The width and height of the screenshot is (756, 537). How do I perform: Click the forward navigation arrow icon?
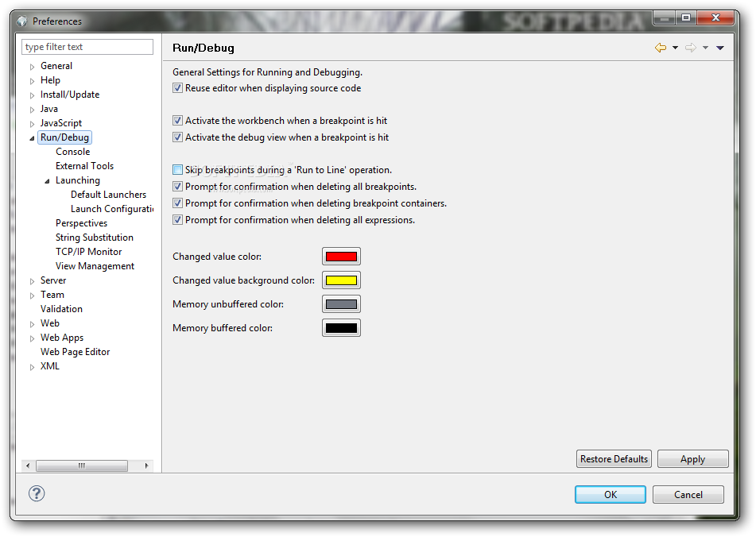[691, 48]
